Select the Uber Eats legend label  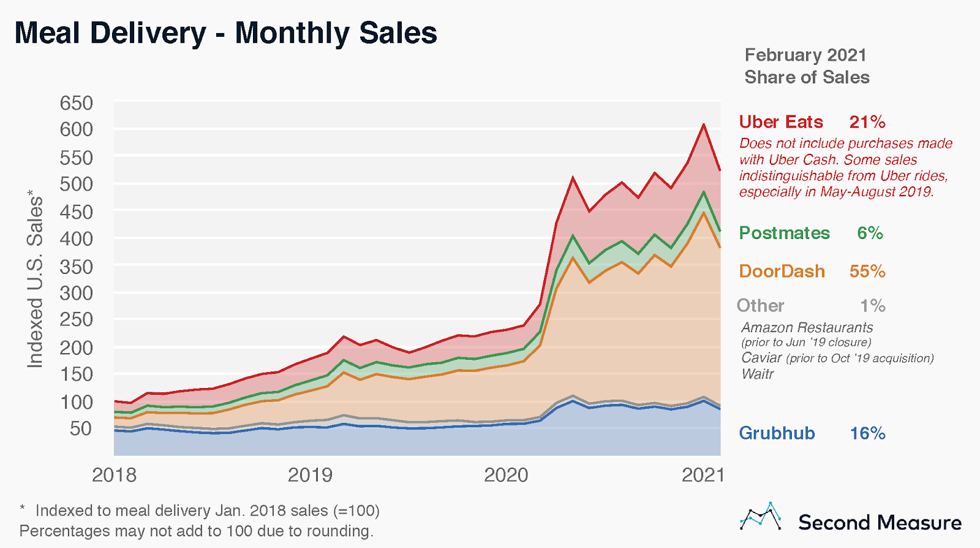tap(781, 122)
